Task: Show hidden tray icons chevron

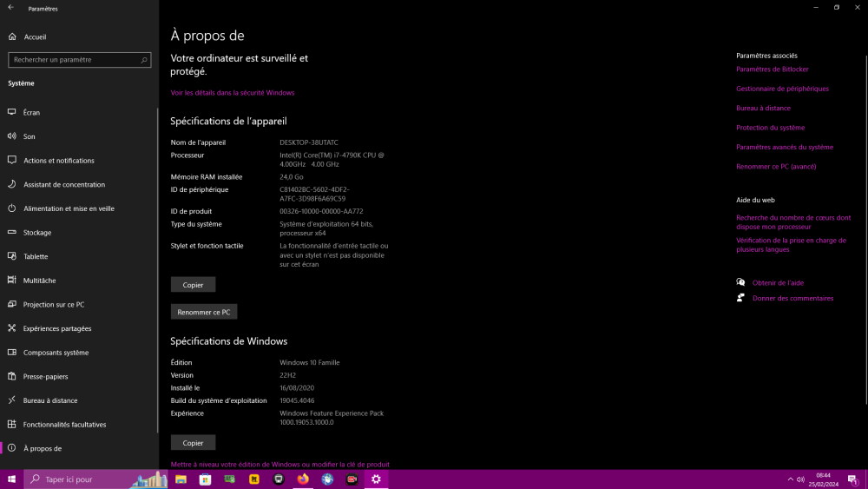Action: coord(790,479)
